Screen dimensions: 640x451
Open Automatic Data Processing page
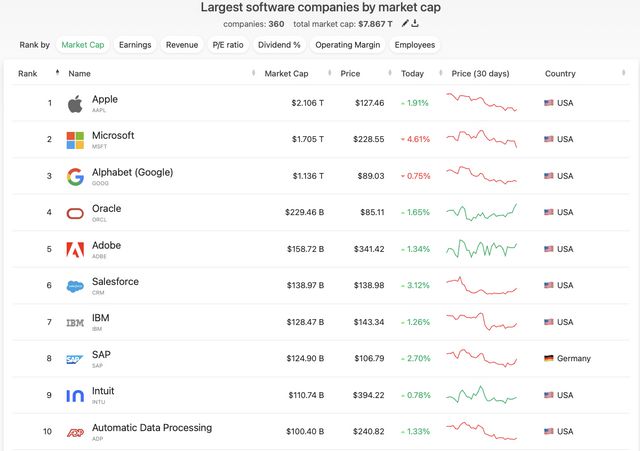(152, 427)
